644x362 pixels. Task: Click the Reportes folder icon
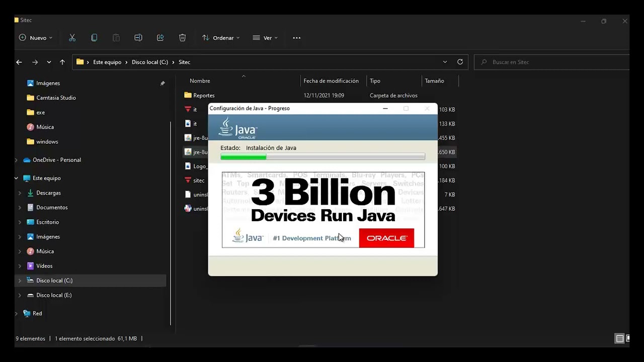(x=188, y=95)
